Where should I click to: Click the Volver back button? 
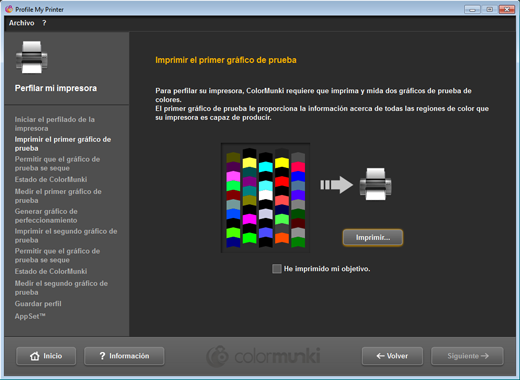click(392, 356)
